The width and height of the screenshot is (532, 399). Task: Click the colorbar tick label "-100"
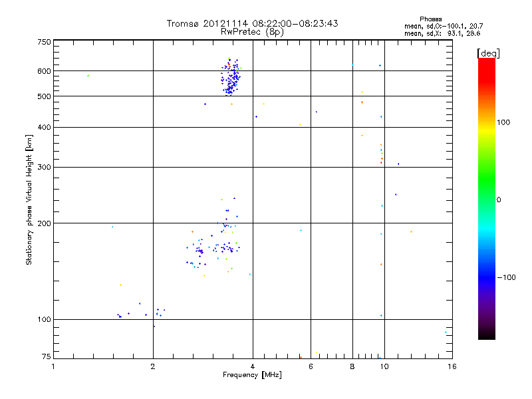click(506, 277)
